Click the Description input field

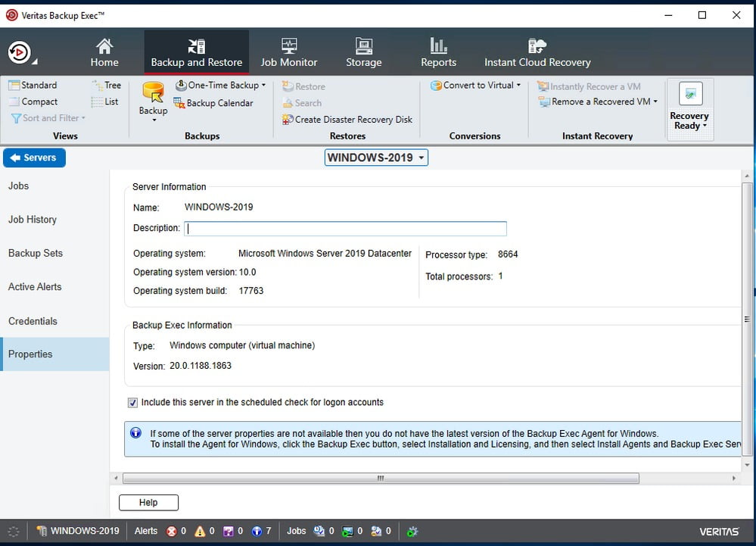click(345, 229)
